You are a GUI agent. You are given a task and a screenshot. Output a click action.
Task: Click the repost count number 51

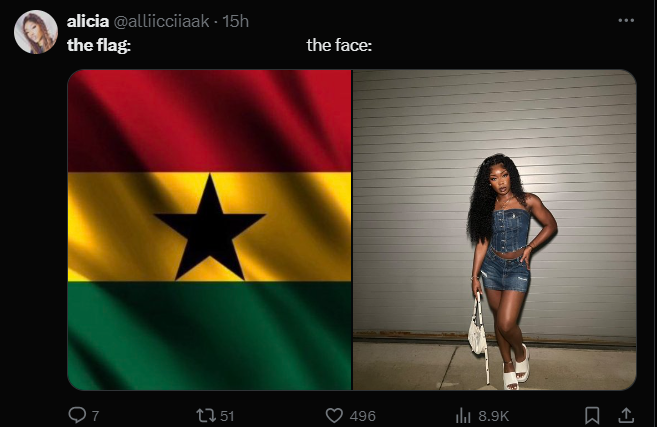tap(226, 416)
